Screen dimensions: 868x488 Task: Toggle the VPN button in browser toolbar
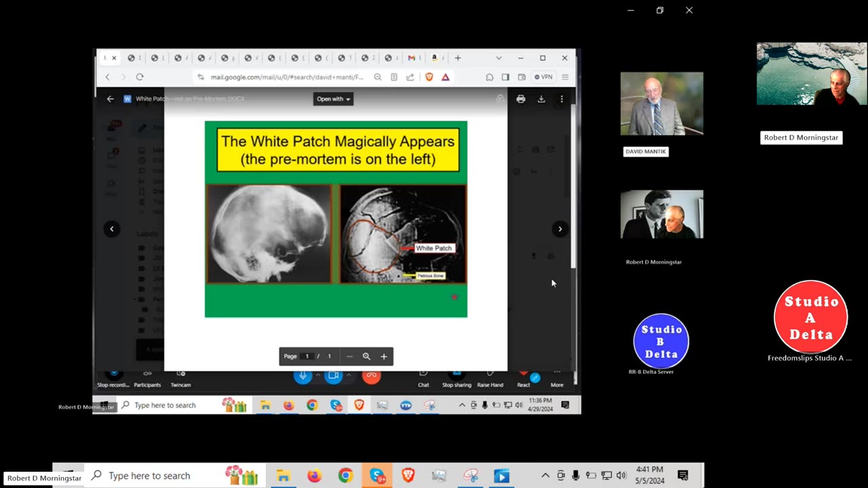543,77
